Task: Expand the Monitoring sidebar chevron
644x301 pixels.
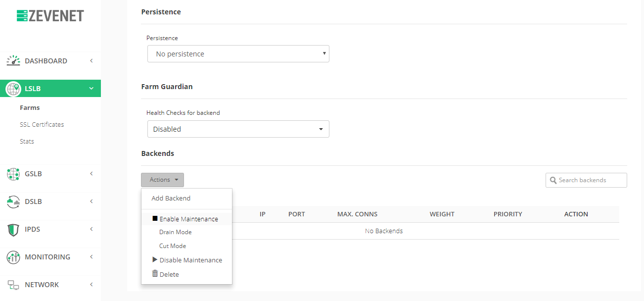Action: 91,257
